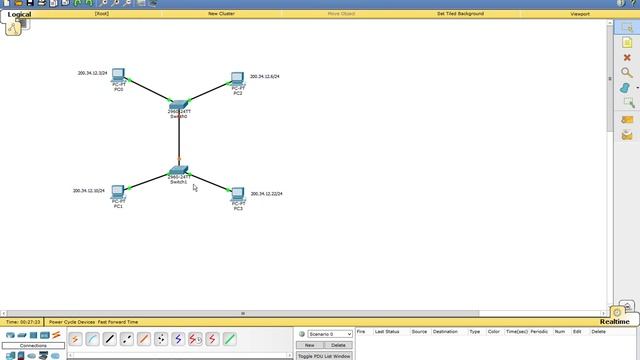
Task: Click Toggle PDU List Window button
Action: tap(324, 356)
